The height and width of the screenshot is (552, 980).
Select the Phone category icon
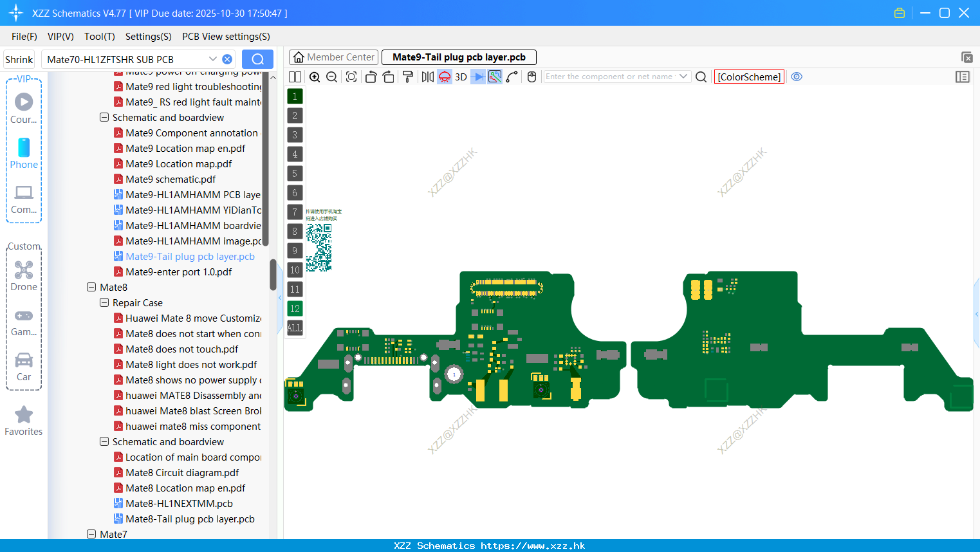pos(24,147)
